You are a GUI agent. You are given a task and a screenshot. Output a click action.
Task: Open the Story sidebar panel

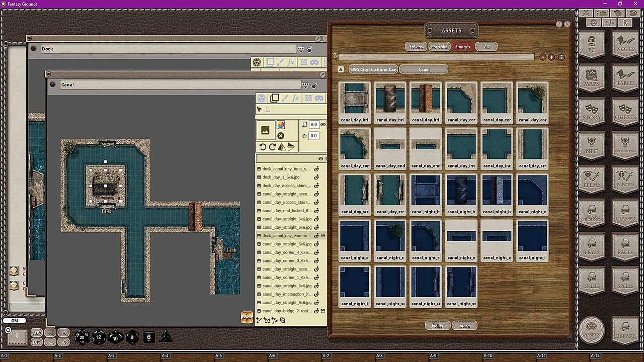pyautogui.click(x=592, y=111)
